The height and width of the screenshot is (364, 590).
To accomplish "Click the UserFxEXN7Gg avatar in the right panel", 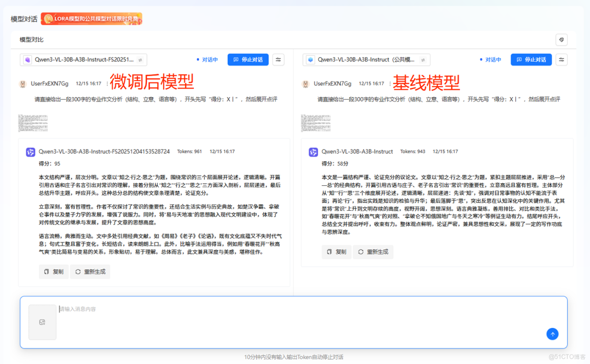I will [x=305, y=83].
